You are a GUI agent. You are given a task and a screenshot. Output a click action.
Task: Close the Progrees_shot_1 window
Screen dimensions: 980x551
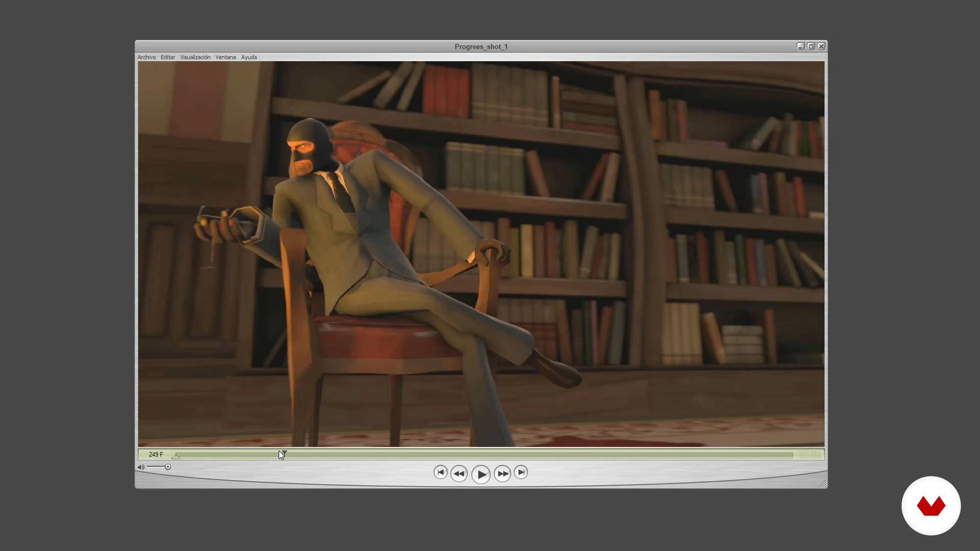tap(821, 46)
